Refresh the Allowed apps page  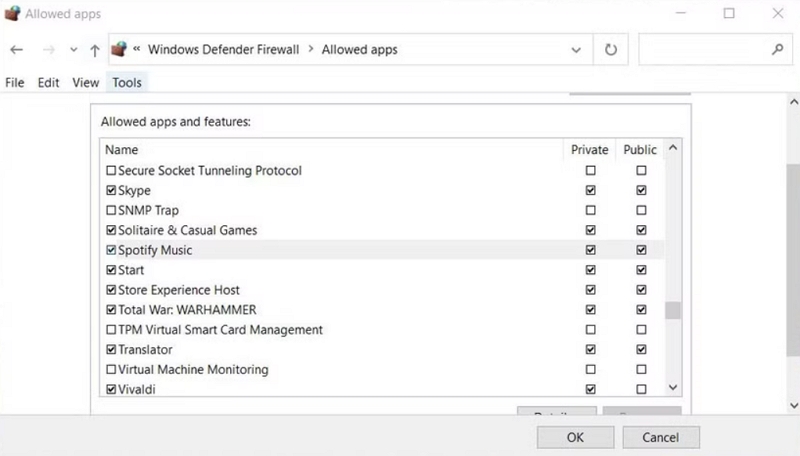click(611, 50)
